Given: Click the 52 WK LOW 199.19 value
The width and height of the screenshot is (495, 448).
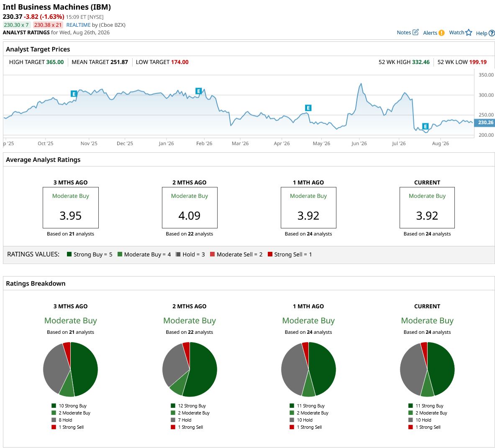Looking at the screenshot, I should [x=478, y=62].
